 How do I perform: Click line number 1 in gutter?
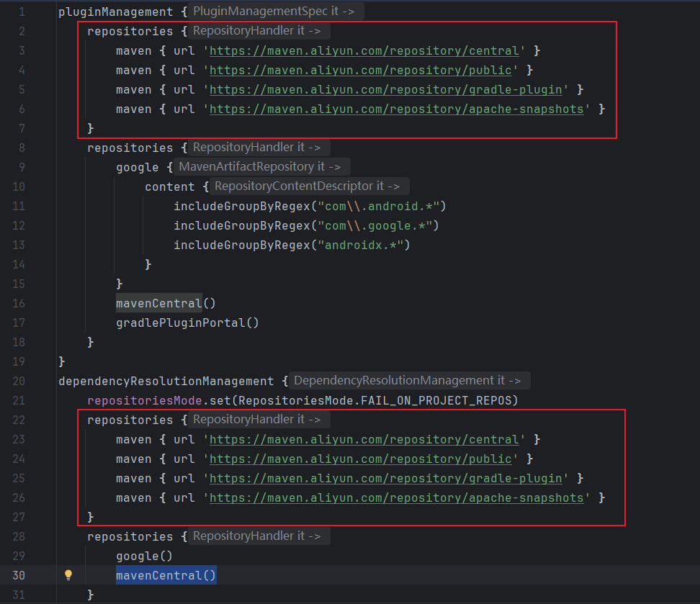pos(22,12)
